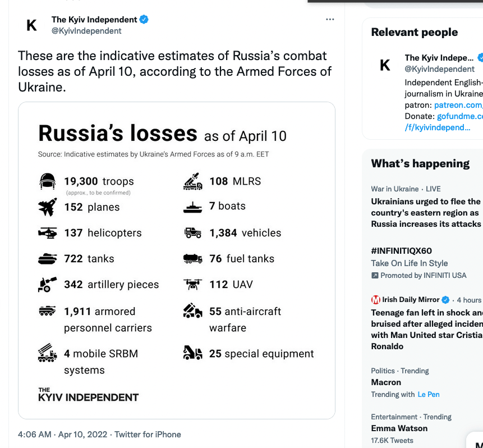
Task: Open the Teenage fan left in shock story
Action: (x=426, y=330)
